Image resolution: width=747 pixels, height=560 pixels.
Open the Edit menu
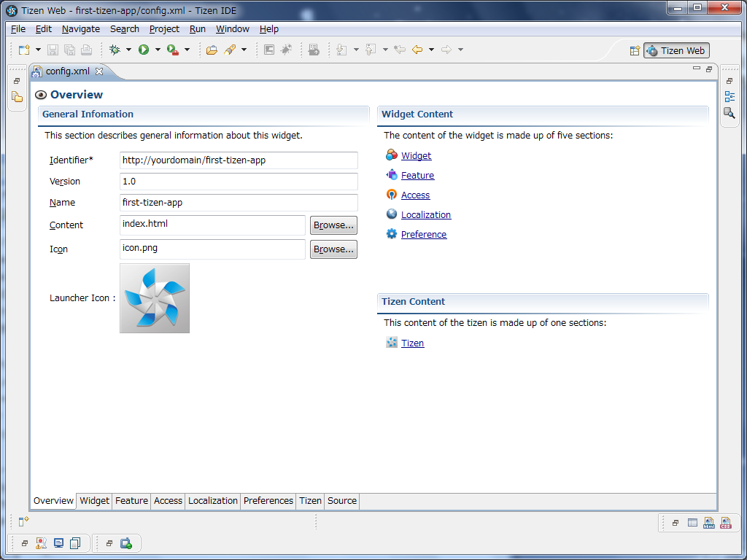coord(43,29)
